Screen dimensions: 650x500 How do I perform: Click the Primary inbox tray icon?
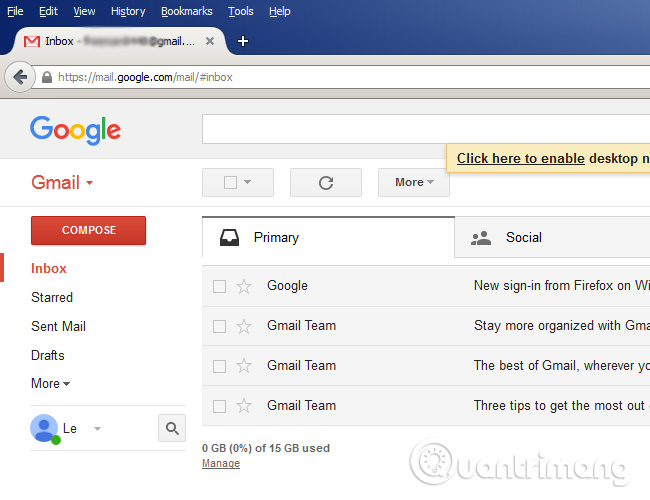pyautogui.click(x=229, y=238)
